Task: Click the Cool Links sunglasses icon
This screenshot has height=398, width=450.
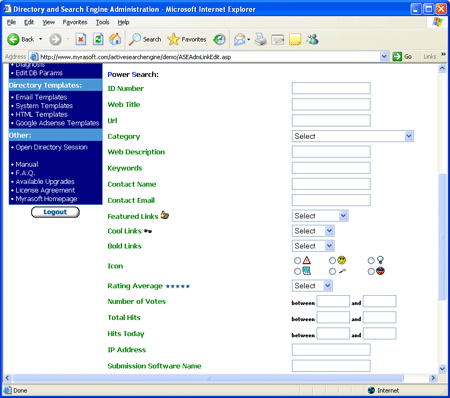Action: tap(148, 231)
